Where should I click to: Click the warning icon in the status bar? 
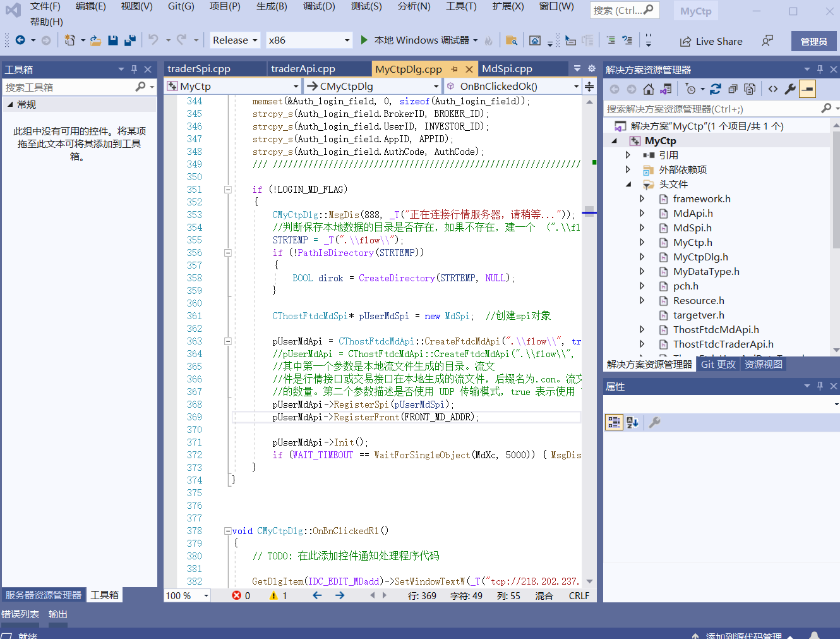click(273, 595)
